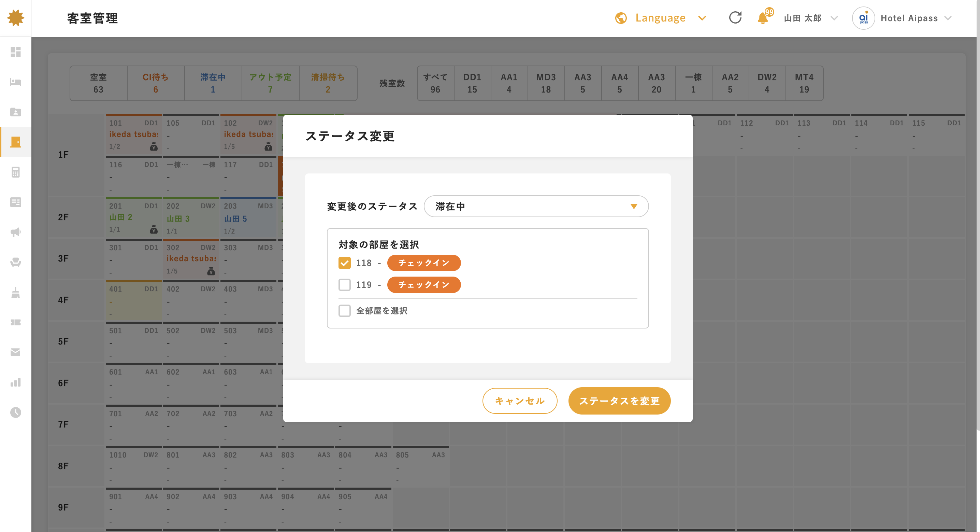Click room 401 DD1 cell

click(133, 301)
